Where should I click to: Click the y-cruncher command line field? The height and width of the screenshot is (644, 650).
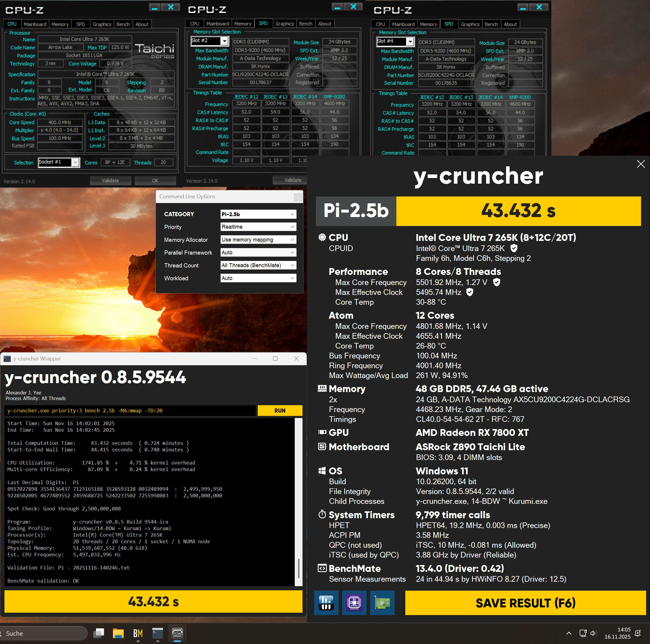tap(130, 410)
